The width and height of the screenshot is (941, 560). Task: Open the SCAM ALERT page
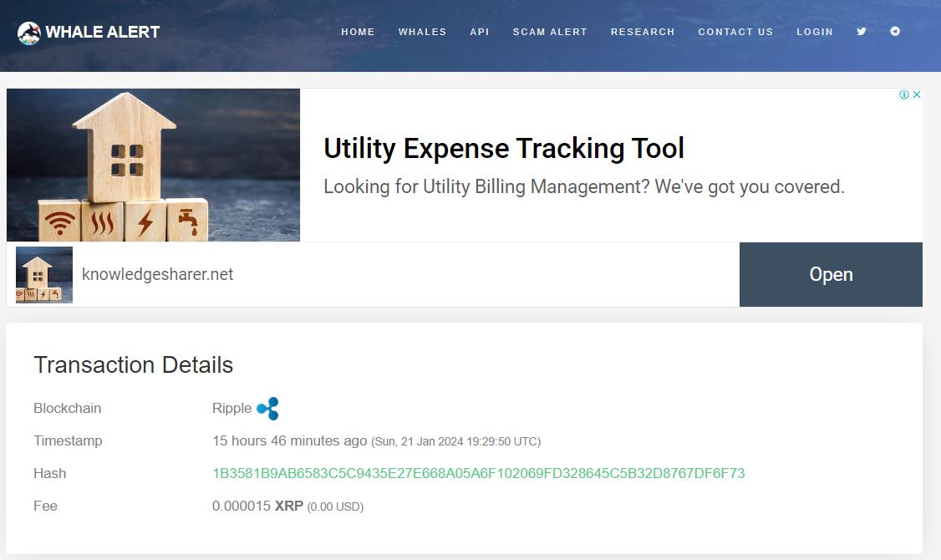tap(550, 32)
